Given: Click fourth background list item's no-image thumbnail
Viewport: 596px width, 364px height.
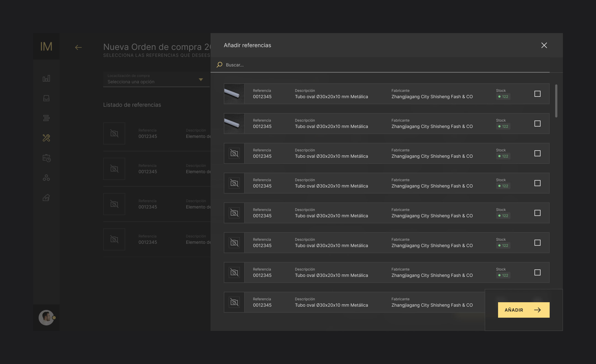Looking at the screenshot, I should click(114, 239).
